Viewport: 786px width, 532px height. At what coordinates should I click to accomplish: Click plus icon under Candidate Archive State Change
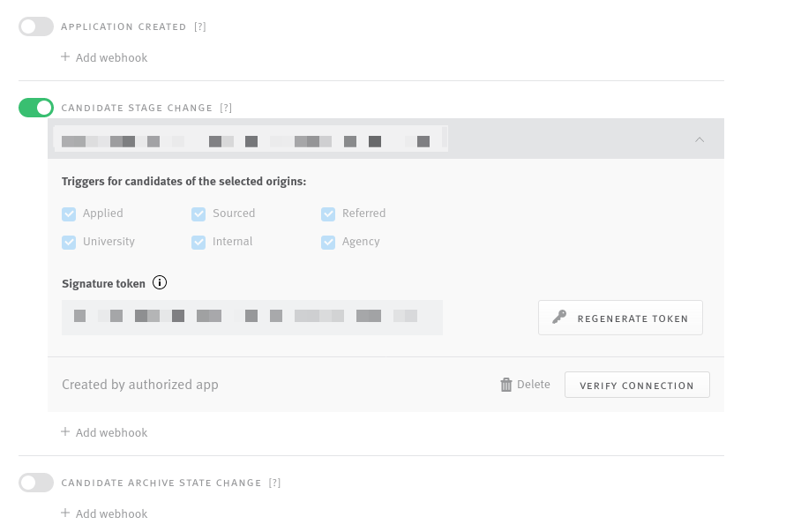tap(65, 513)
